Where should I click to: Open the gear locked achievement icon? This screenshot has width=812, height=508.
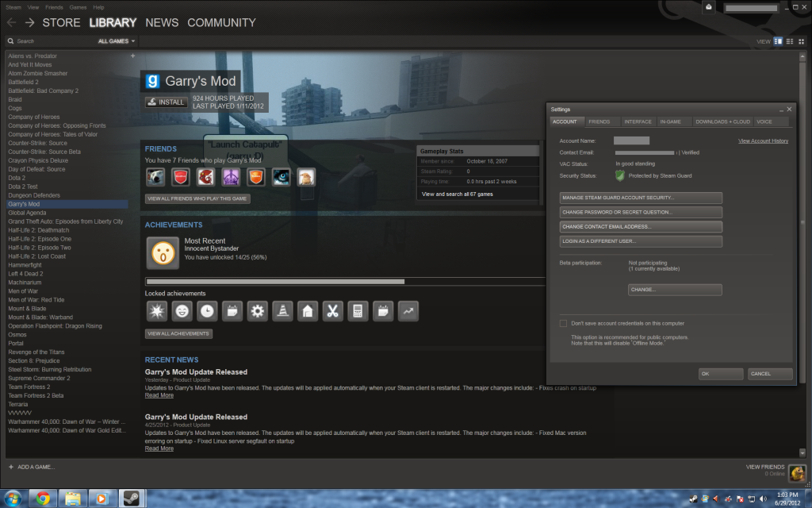[x=258, y=310]
